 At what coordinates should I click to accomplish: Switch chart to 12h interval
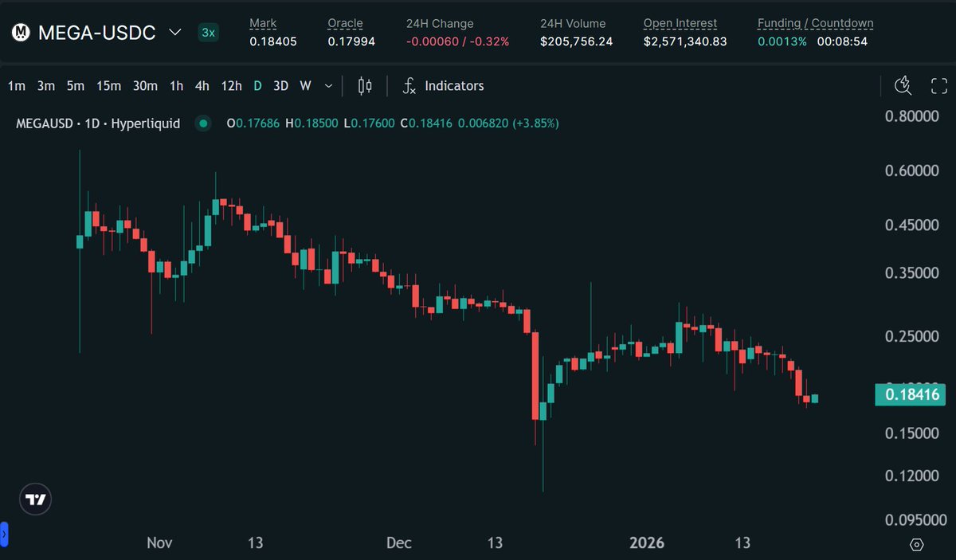231,86
